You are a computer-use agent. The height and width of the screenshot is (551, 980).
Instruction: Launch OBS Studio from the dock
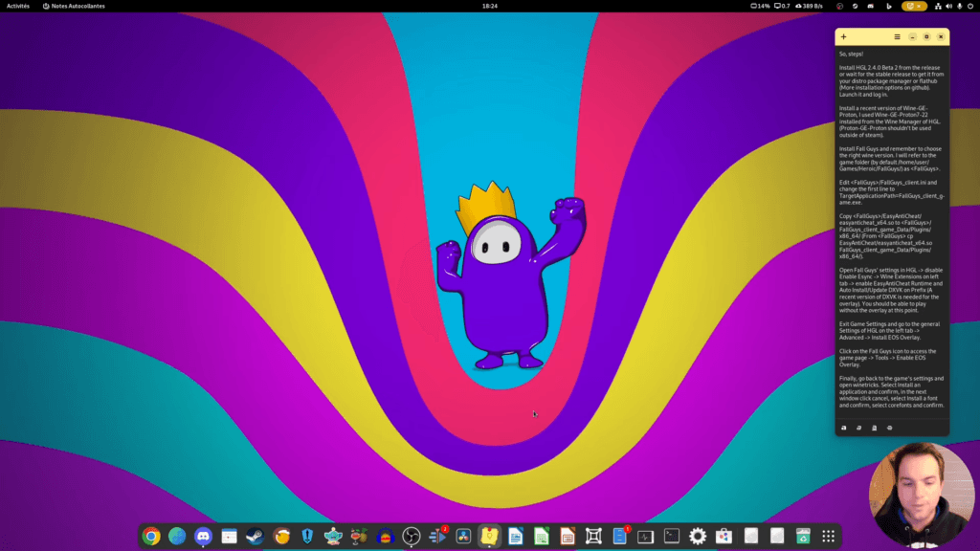click(412, 536)
